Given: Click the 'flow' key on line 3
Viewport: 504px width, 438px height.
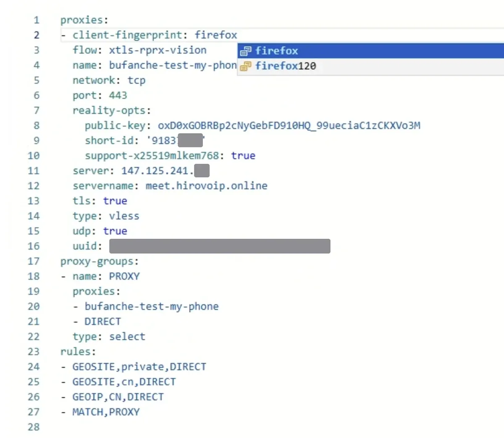Looking at the screenshot, I should pos(84,50).
